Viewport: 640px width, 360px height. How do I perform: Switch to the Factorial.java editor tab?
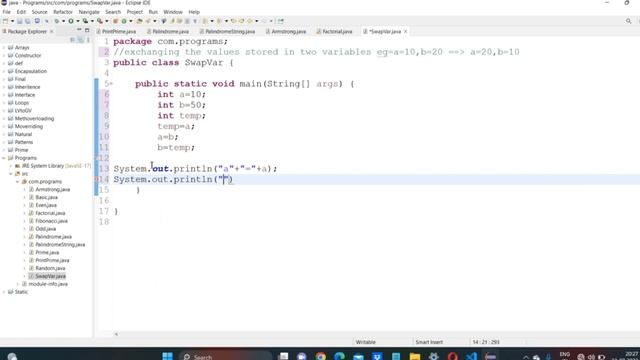pos(334,31)
